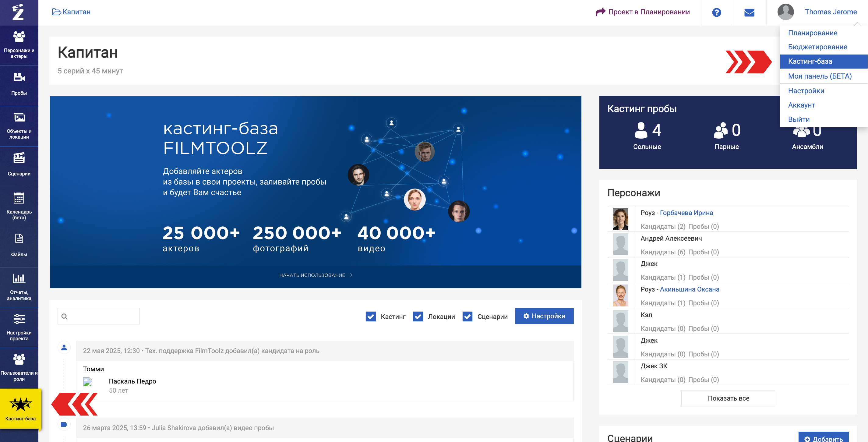Screen dimensions: 868x442
Task: Toggle the Локации checkbox
Action: click(x=418, y=316)
